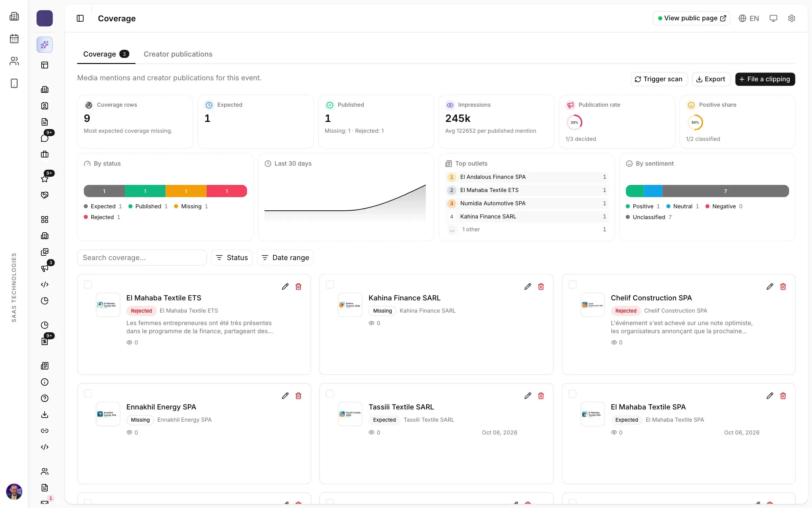
Task: Open the megaphone icon with badge 3
Action: pyautogui.click(x=45, y=268)
